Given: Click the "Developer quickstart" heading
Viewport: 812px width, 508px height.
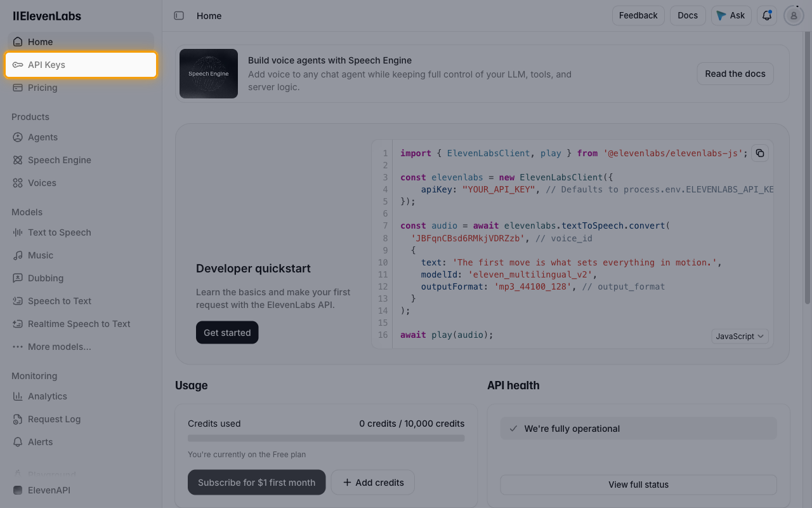Looking at the screenshot, I should (253, 269).
